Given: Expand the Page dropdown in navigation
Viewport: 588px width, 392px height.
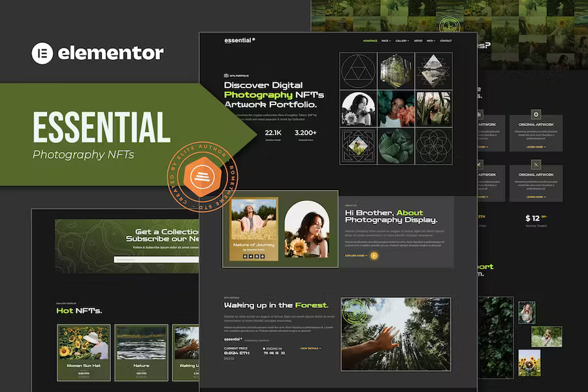Looking at the screenshot, I should click(x=386, y=41).
